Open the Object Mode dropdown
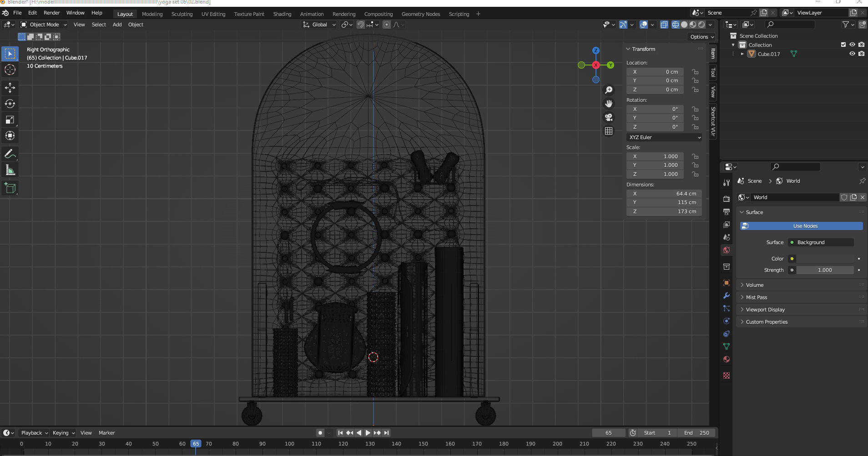Viewport: 868px width, 456px height. (x=44, y=25)
